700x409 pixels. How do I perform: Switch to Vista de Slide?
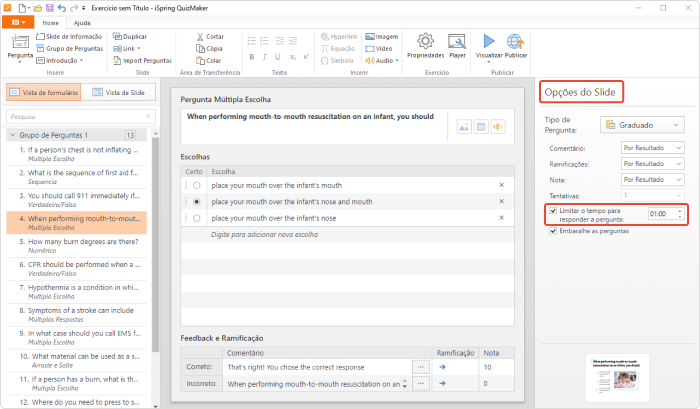click(118, 92)
